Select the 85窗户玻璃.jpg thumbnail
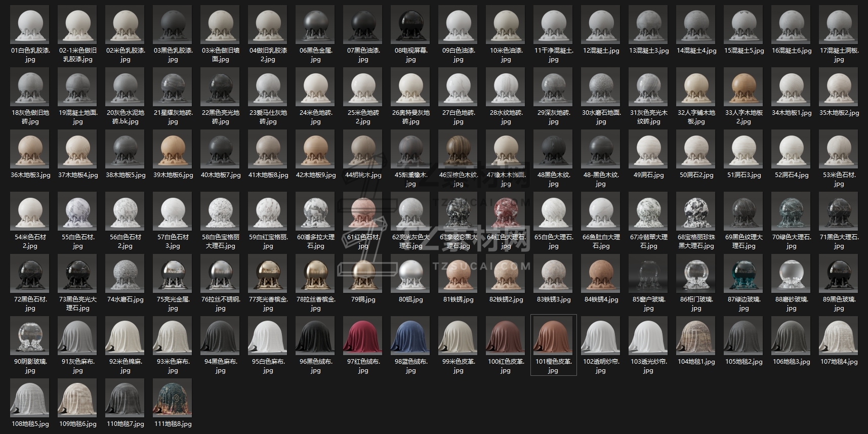Viewport: 868px width, 434px height. pos(648,274)
